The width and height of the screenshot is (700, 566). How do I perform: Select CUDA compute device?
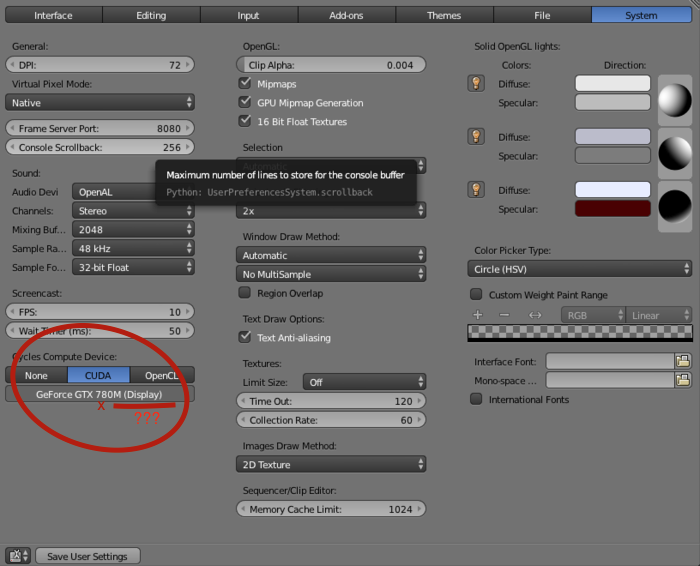pos(98,375)
